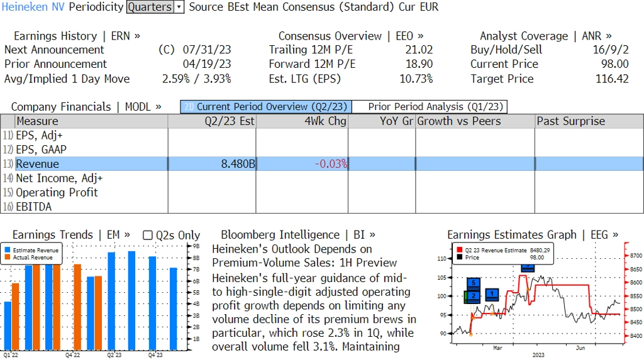Click the Est. LTG (EPS) value 10.73%
This screenshot has width=644, height=360.
(x=416, y=79)
